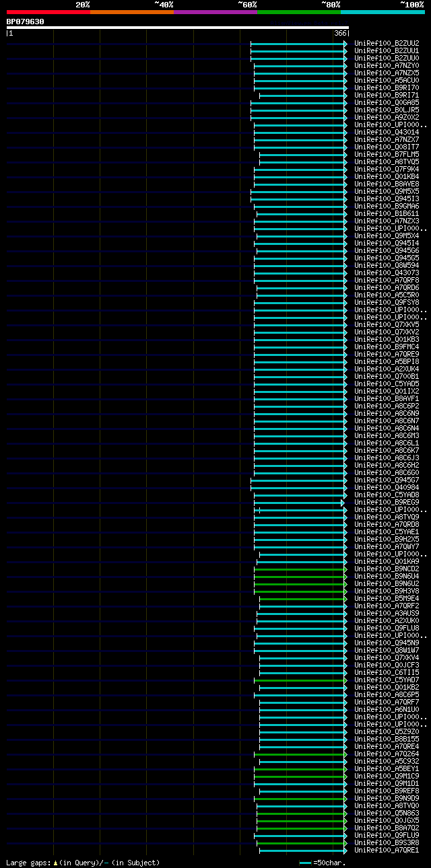Select the UniRef100_Q01KB3 label

coord(387,339)
